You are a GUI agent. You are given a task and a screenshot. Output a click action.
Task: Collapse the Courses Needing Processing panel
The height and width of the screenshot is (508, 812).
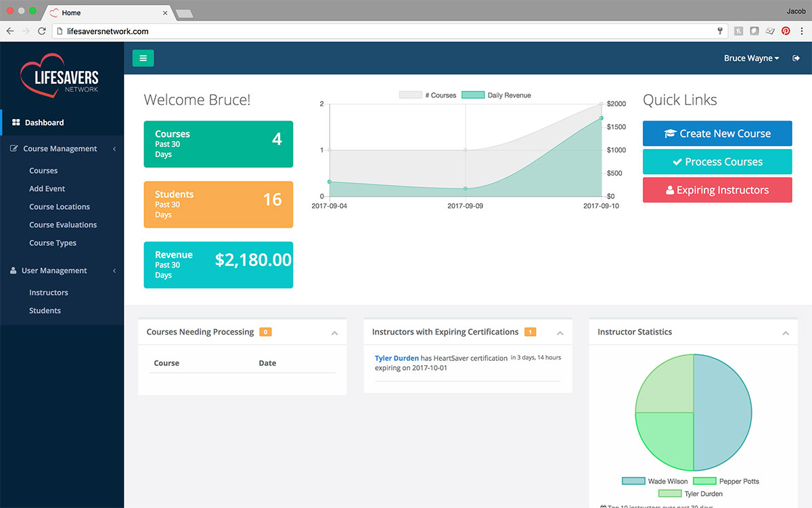[x=334, y=333]
